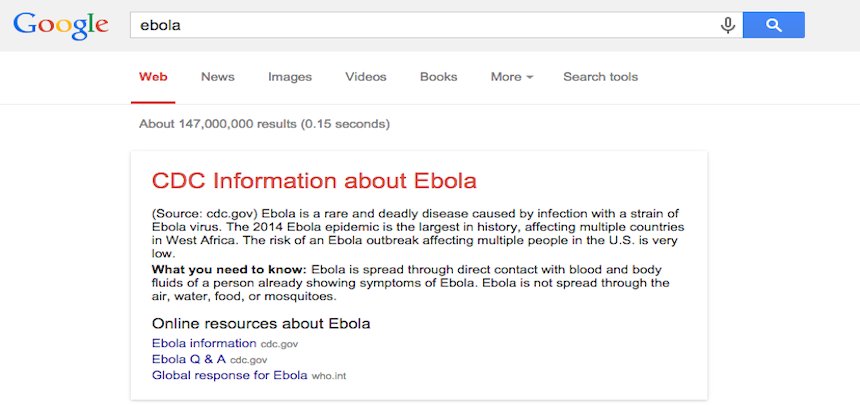Switch to the News tab
This screenshot has height=405, width=860.
218,77
